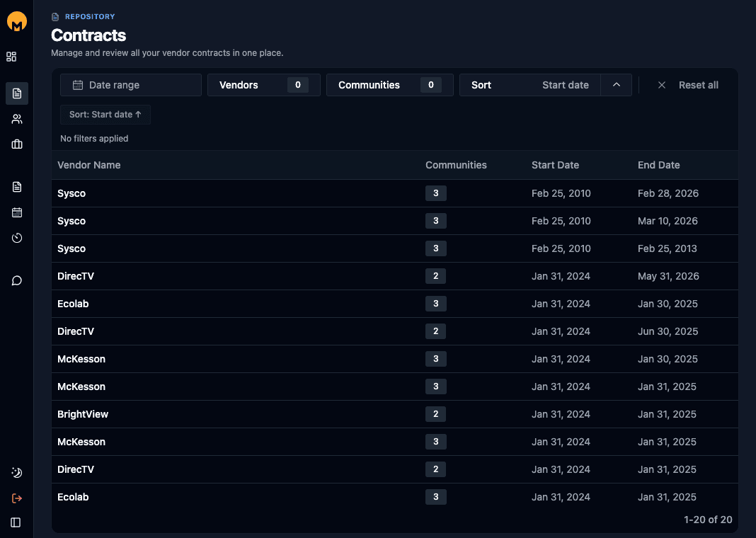Click the orange M logo in sidebar
This screenshot has width=756, height=538.
coord(17,21)
